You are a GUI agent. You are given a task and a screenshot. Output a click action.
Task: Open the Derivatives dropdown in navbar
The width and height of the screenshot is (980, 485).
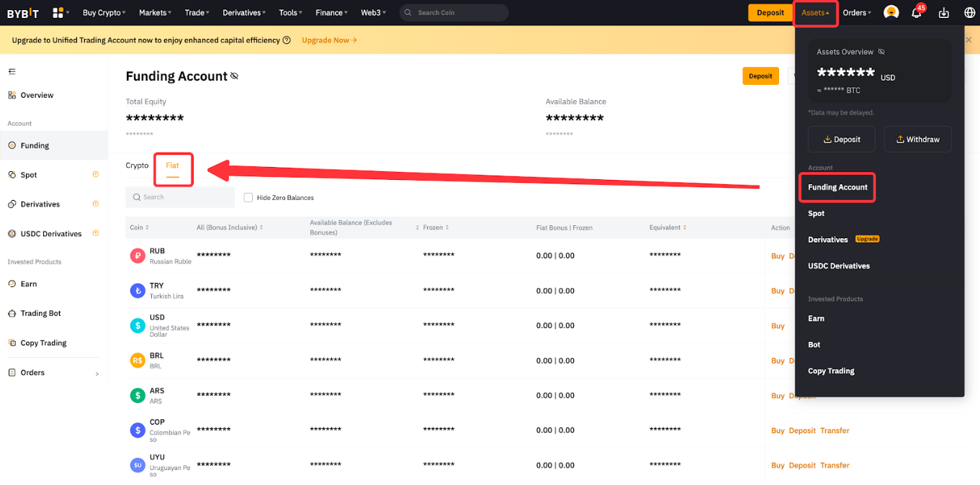pyautogui.click(x=243, y=13)
